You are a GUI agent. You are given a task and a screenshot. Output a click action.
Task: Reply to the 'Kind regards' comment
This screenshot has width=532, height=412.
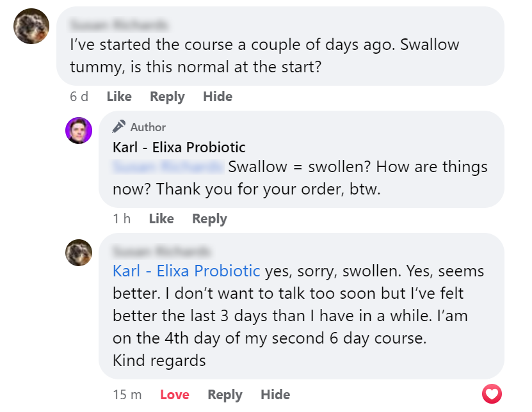coord(225,395)
